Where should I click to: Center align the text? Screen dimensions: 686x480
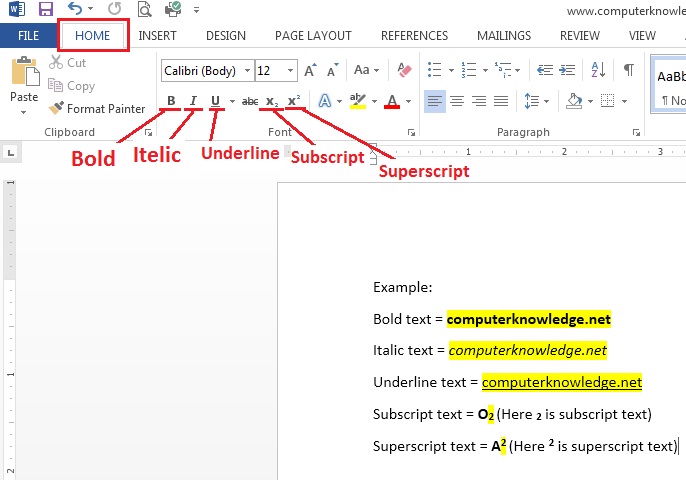point(457,101)
